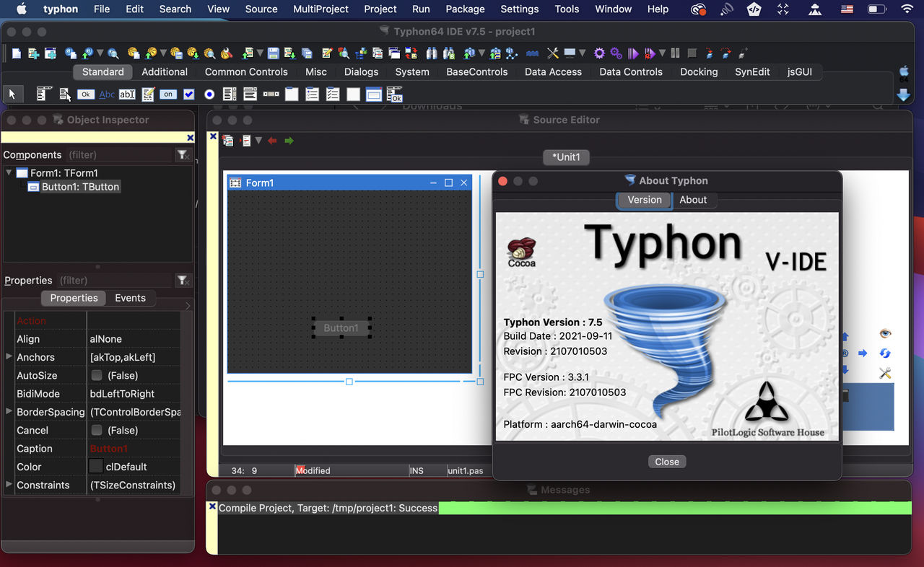Click the purple Run play icon
The height and width of the screenshot is (567, 924).
point(633,53)
